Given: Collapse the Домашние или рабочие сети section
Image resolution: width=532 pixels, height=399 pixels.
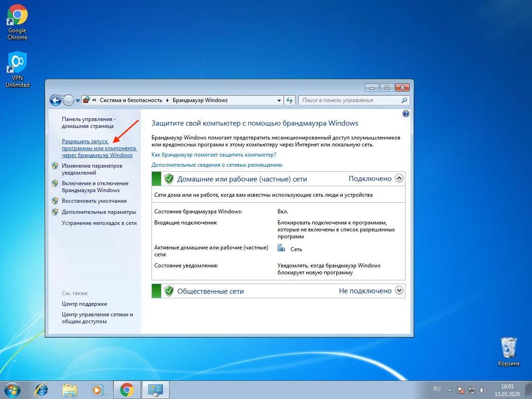Looking at the screenshot, I should click(399, 178).
